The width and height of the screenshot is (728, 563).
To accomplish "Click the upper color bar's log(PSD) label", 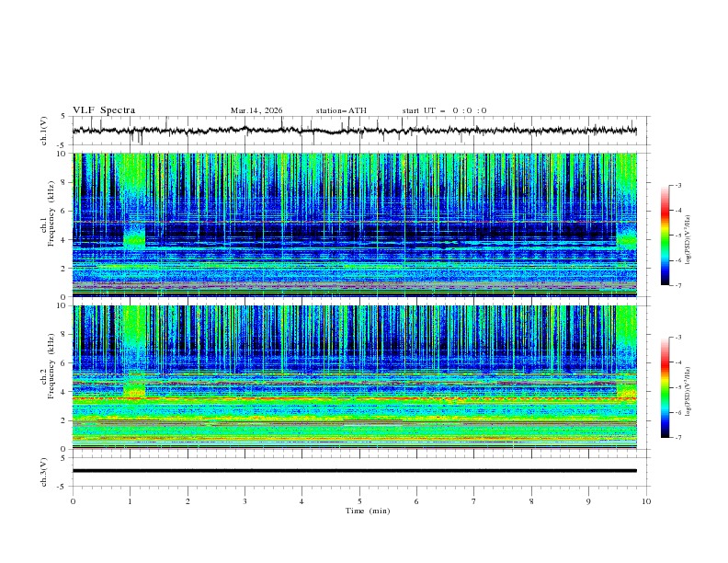I will tap(688, 240).
